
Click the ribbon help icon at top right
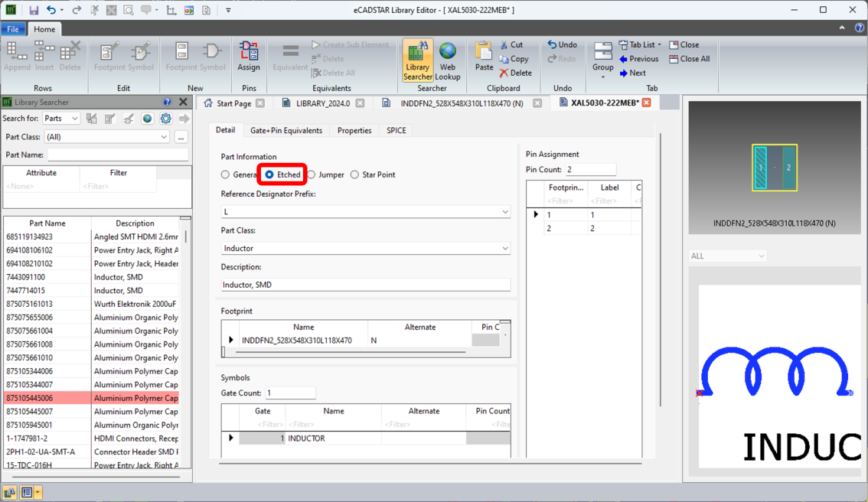point(859,28)
